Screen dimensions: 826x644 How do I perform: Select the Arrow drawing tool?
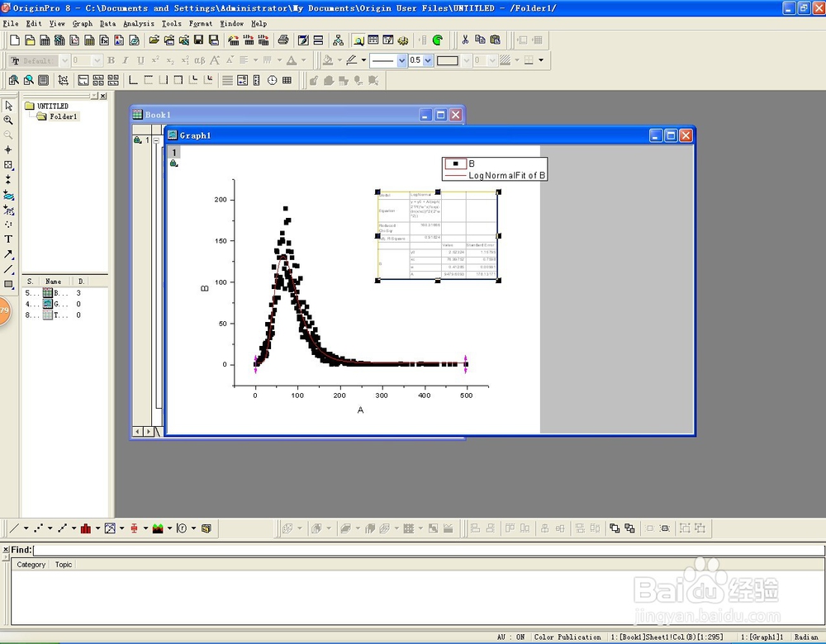(x=8, y=254)
